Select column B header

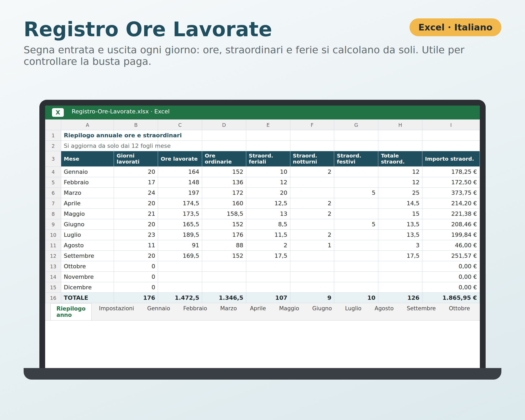point(136,125)
